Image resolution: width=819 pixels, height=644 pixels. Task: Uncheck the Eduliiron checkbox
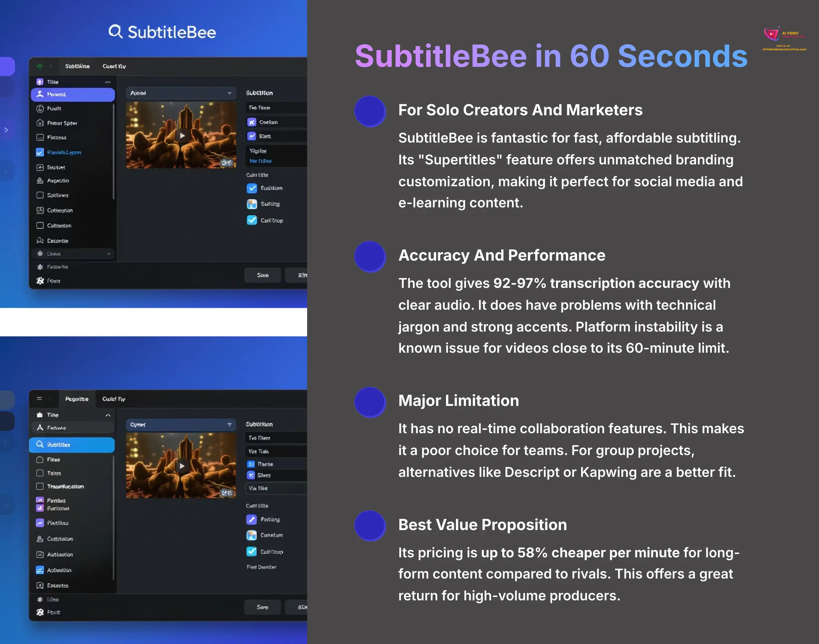(x=252, y=188)
